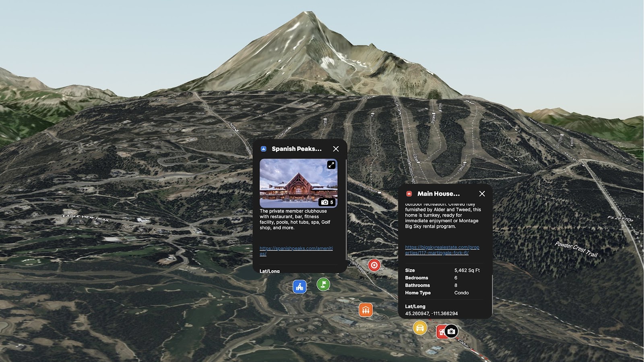
Task: Select the red target map marker
Action: click(374, 265)
